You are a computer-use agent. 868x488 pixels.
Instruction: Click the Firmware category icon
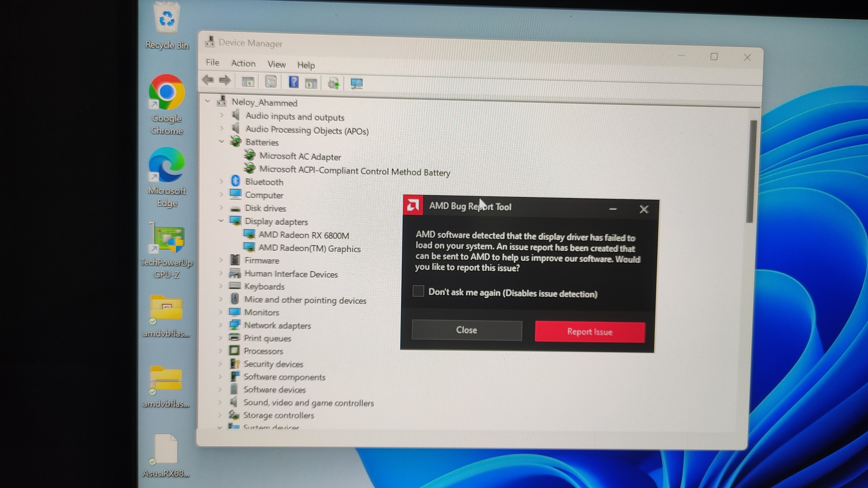tap(235, 260)
